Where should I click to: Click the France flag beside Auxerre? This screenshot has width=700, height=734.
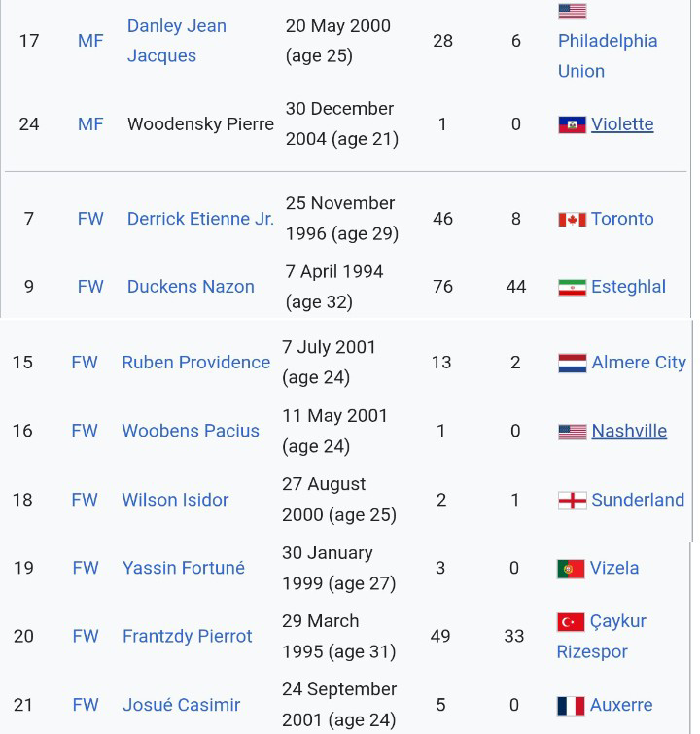point(570,705)
